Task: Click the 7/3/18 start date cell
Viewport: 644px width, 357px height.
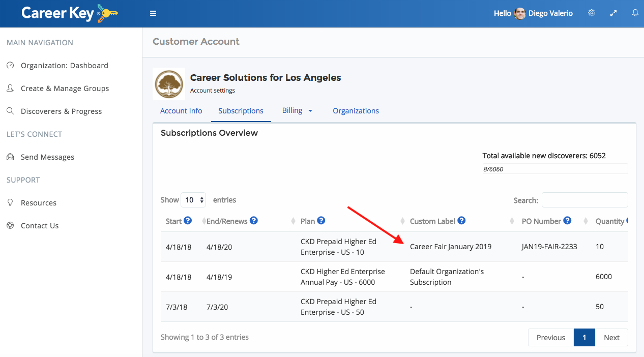Action: 177,307
